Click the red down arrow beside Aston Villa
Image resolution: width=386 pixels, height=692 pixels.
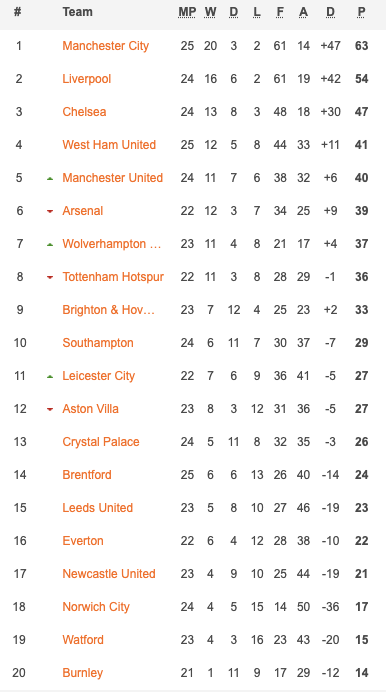click(x=50, y=410)
